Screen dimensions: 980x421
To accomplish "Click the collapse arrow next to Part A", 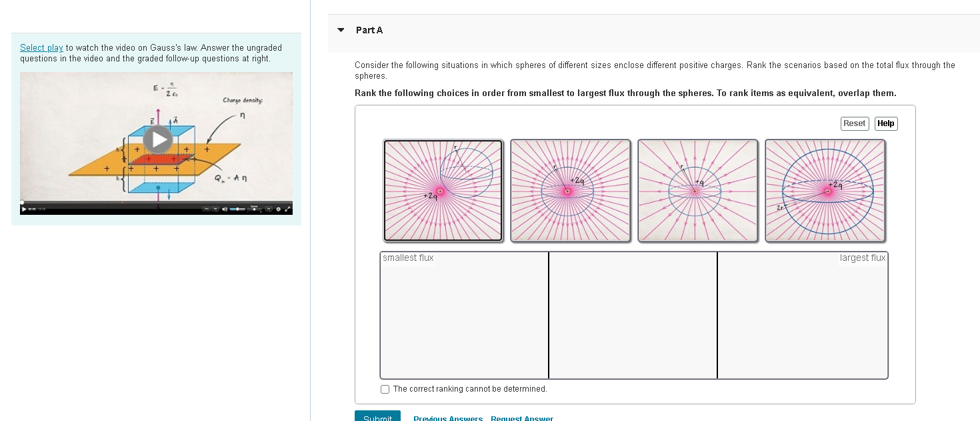I will tap(340, 29).
